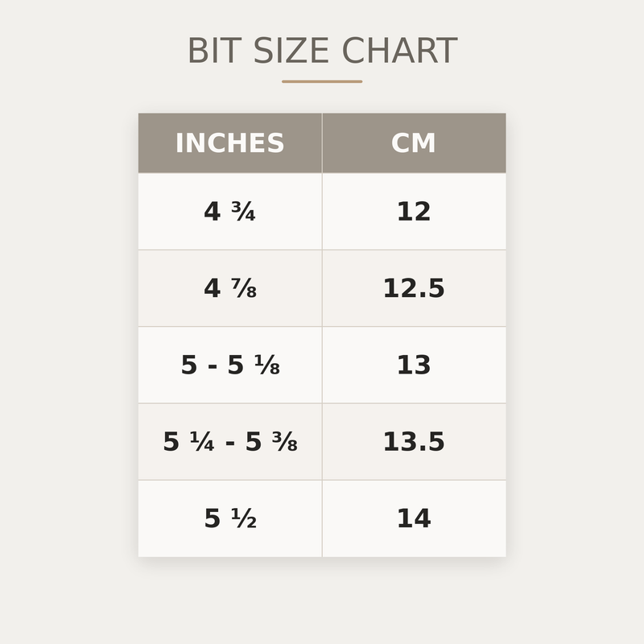Click the 14 cm cell

click(414, 518)
